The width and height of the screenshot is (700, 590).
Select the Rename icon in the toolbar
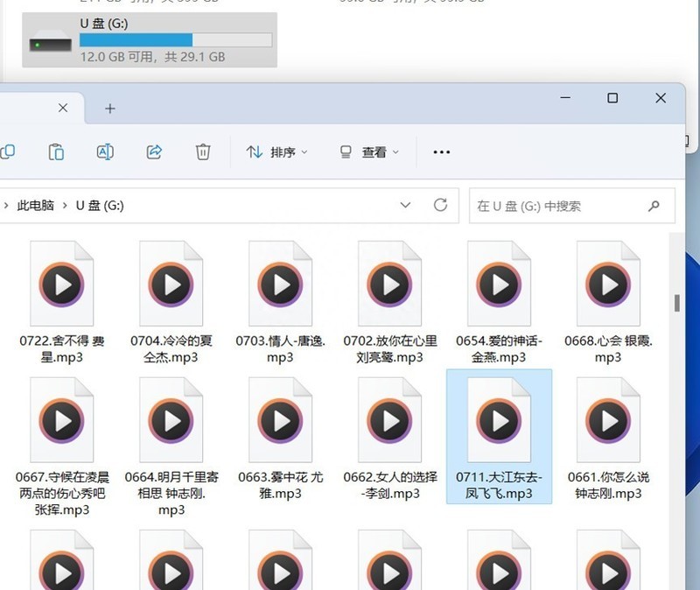104,151
